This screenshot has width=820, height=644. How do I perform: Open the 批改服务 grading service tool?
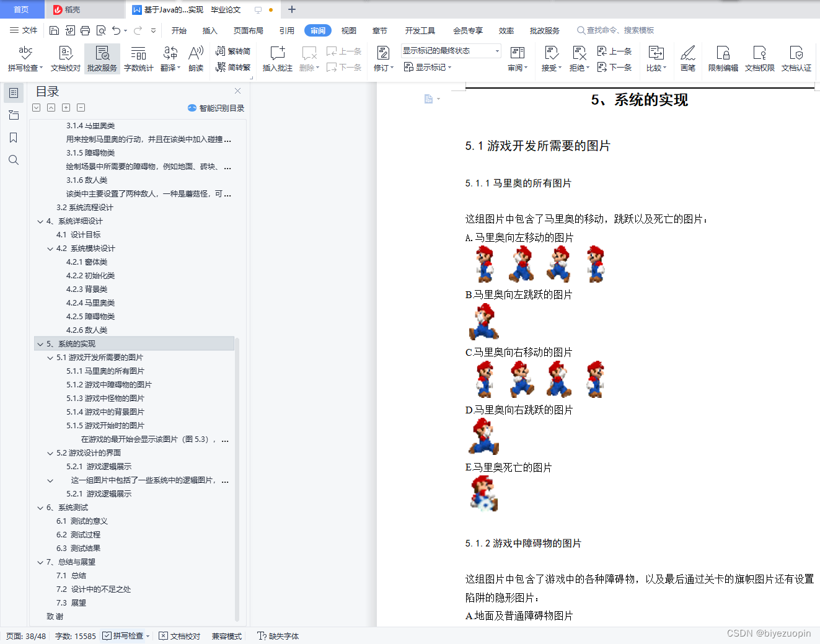102,59
